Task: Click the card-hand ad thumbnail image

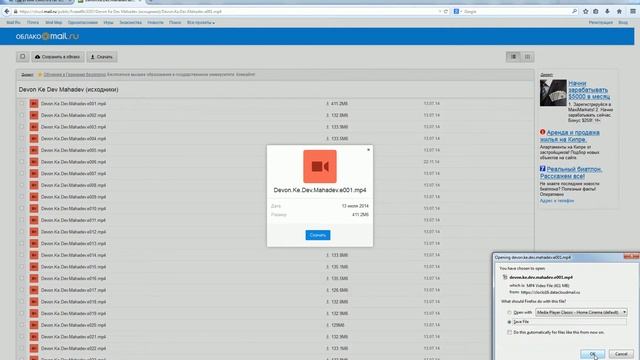Action: pyautogui.click(x=553, y=93)
